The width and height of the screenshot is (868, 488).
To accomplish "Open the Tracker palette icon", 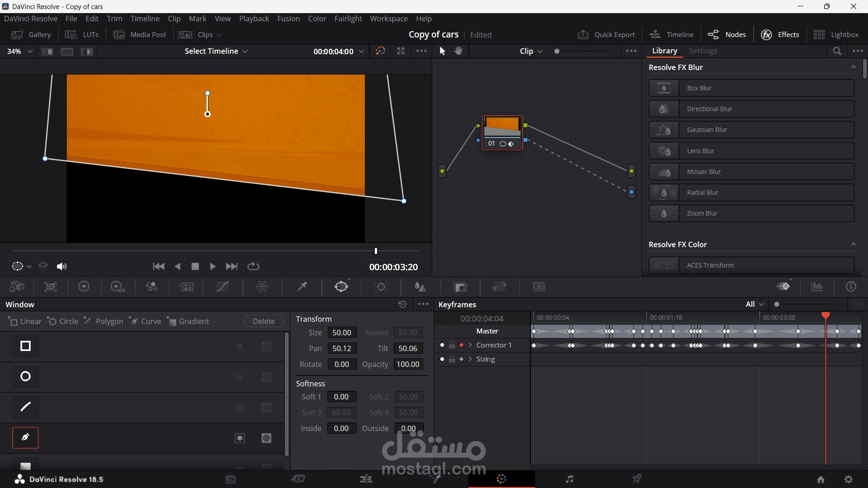I will point(381,286).
